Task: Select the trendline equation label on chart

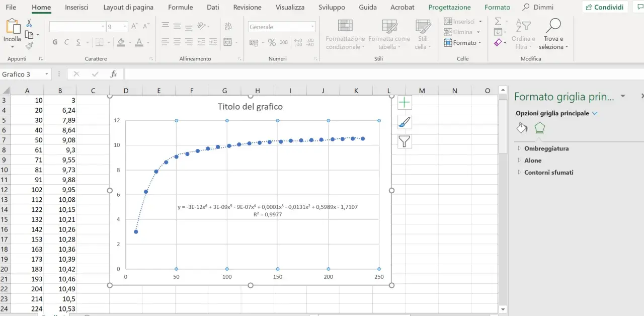Action: (268, 210)
